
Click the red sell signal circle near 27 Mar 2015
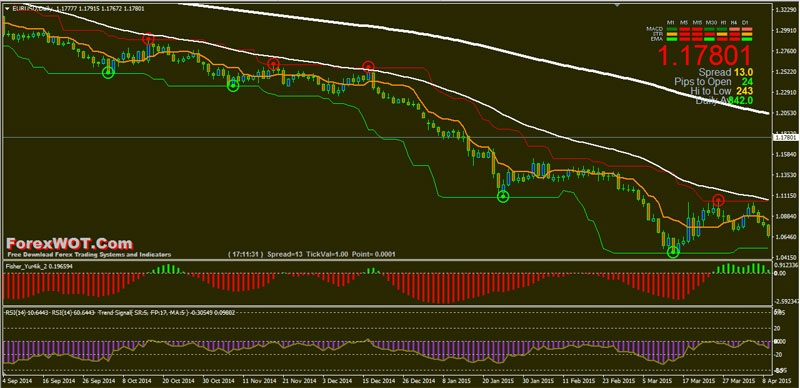(x=718, y=200)
